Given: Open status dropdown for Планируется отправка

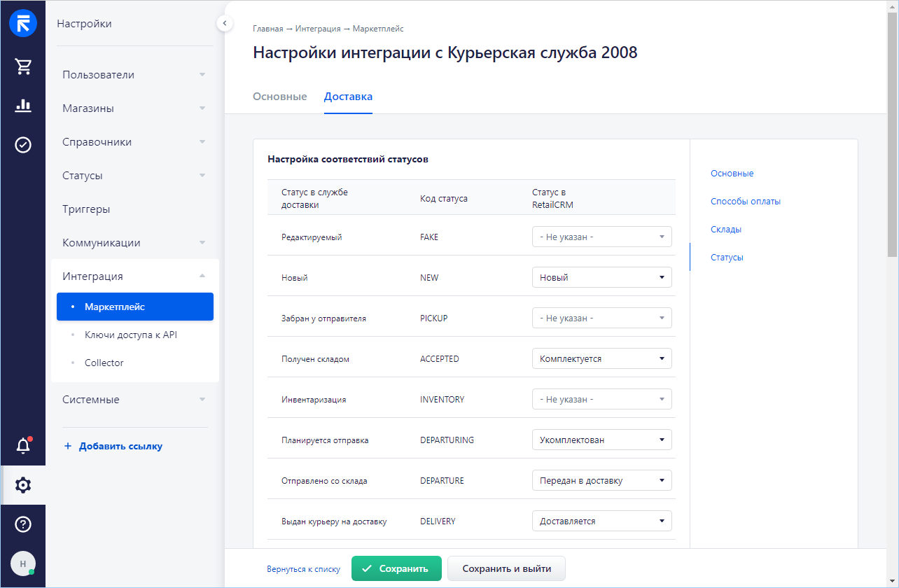Looking at the screenshot, I should click(602, 440).
